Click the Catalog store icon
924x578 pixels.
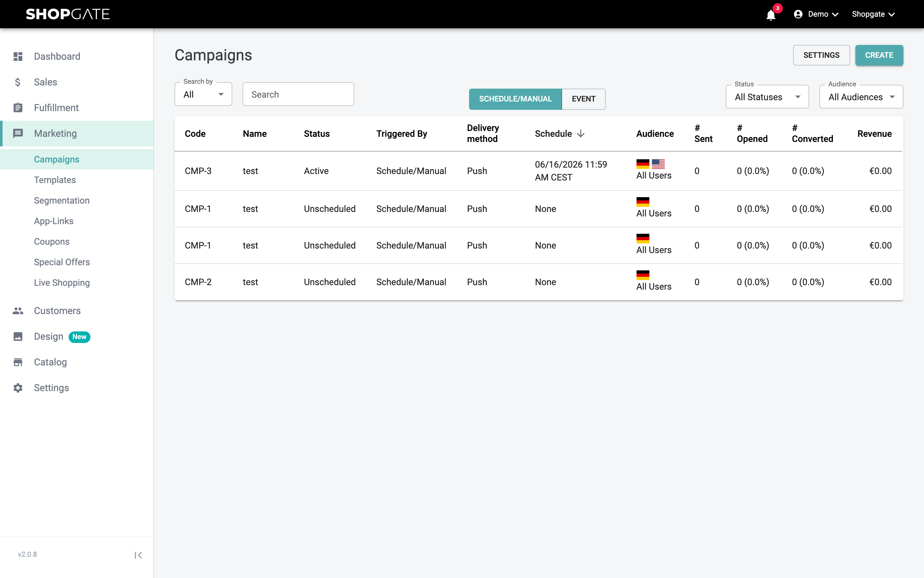click(x=18, y=362)
